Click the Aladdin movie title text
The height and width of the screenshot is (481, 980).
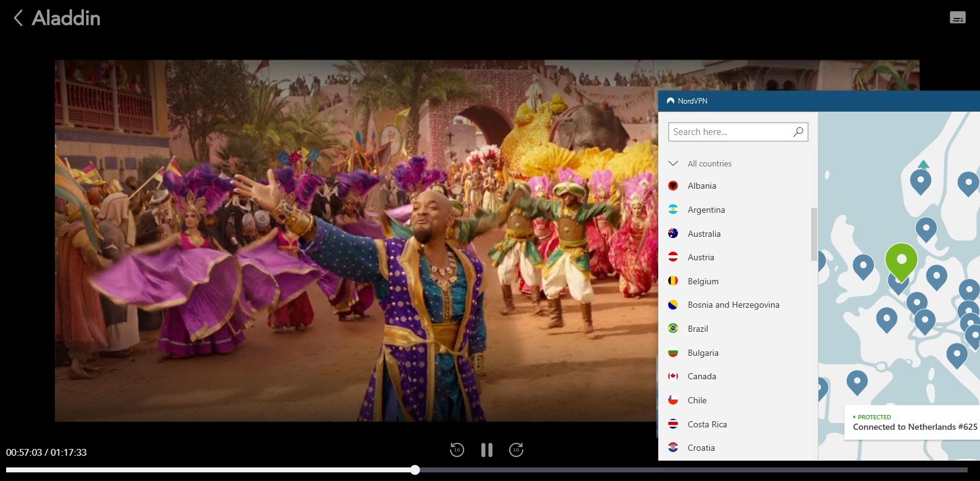point(66,18)
